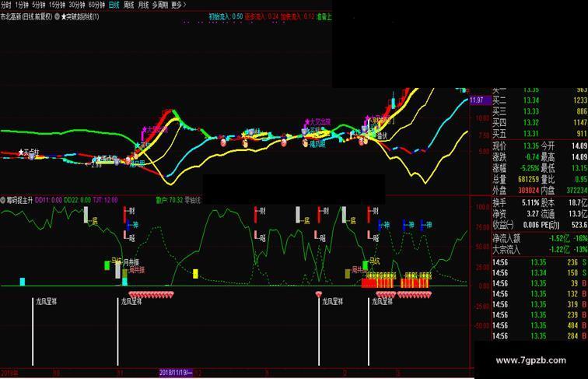Click the 14:56 trade row with volume 484
This screenshot has width=588, height=379.
(x=540, y=325)
